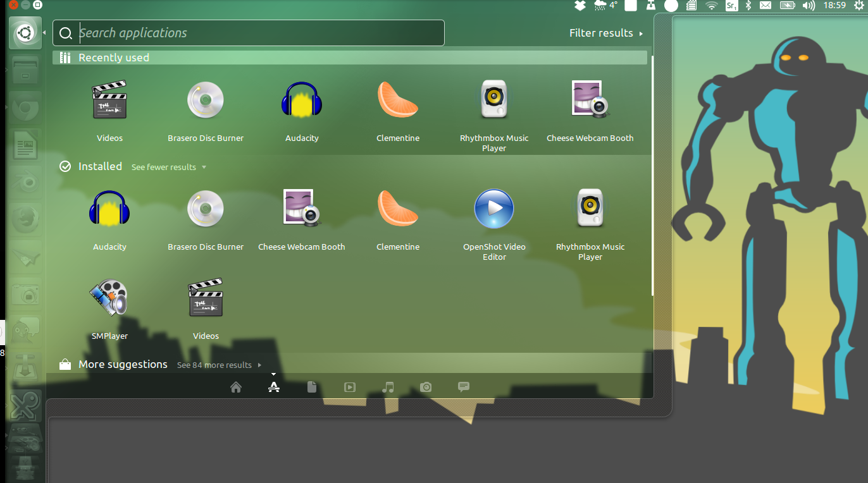Open the camera app in the launcher

coord(25,293)
